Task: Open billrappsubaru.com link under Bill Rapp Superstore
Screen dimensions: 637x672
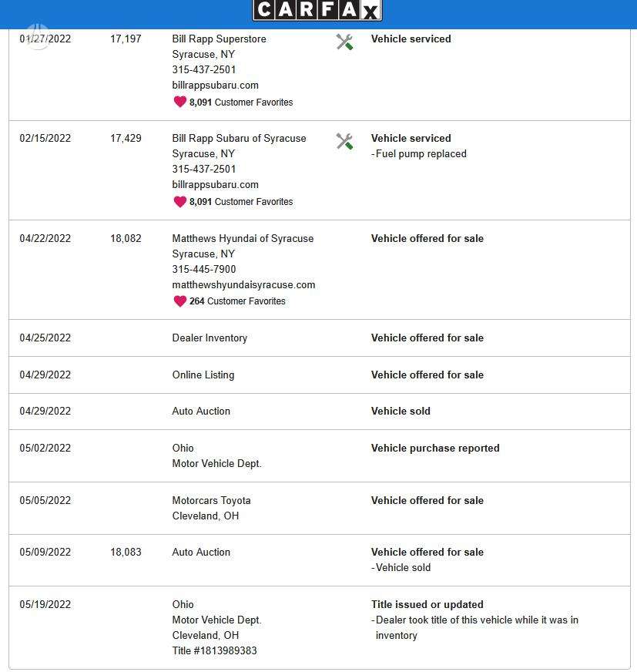Action: [x=215, y=85]
